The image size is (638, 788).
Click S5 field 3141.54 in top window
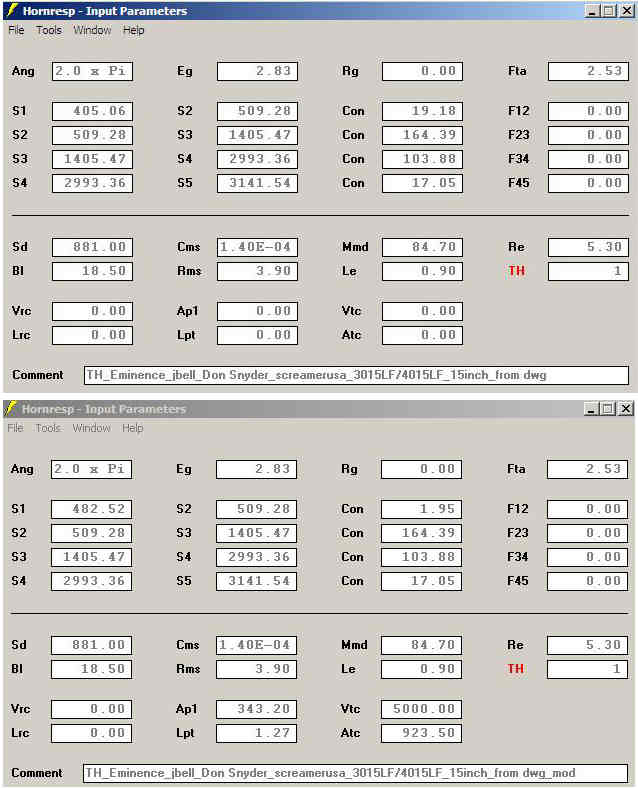tap(257, 183)
